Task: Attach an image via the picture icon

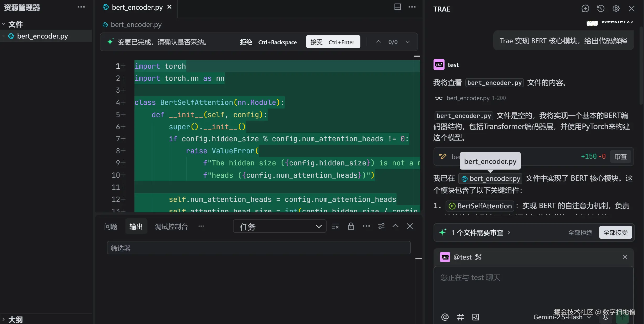Action: tap(475, 317)
